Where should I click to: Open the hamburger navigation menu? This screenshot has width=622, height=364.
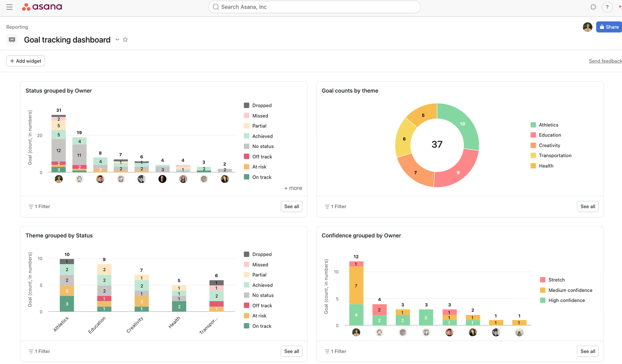9,7
